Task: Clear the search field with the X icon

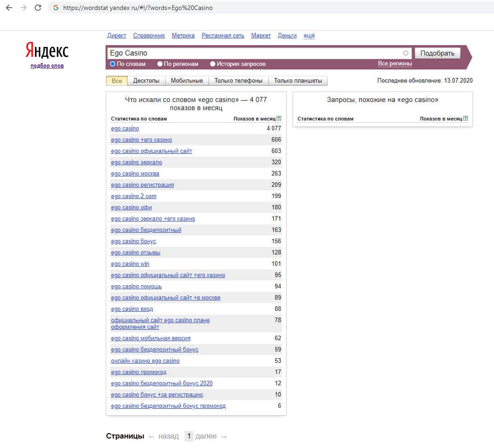Action: tap(406, 53)
